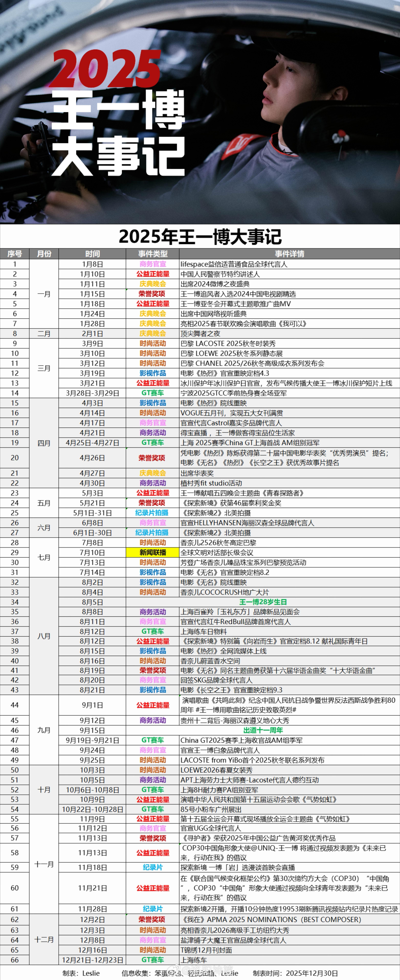Click the "二月" month cell
This screenshot has width=400, height=980.
(44, 334)
